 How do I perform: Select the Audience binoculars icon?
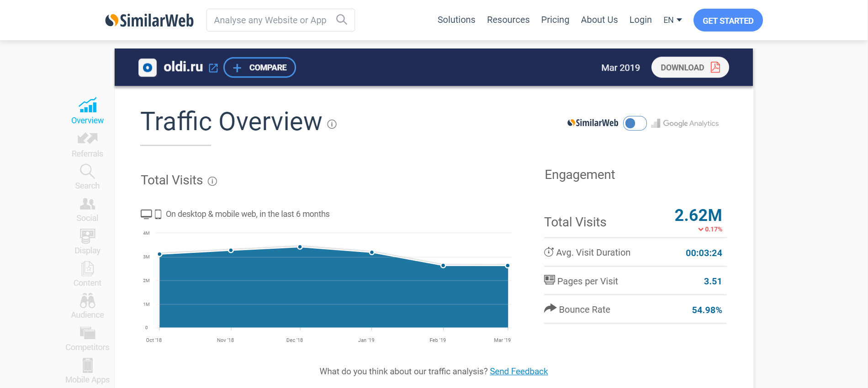[87, 301]
